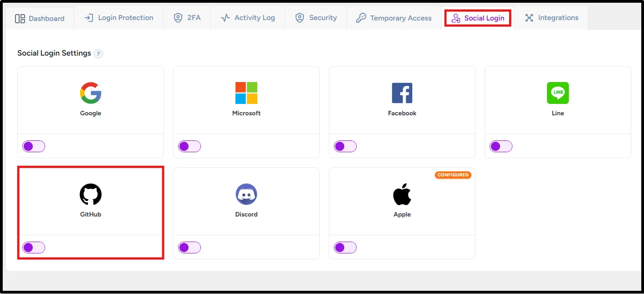The image size is (644, 294).
Task: Click the Microsoft provider label
Action: [246, 113]
